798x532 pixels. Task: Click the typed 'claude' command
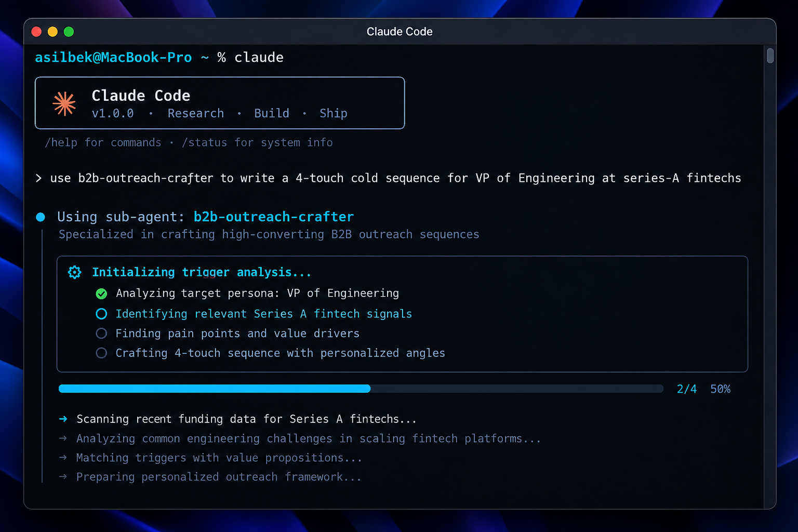(259, 57)
